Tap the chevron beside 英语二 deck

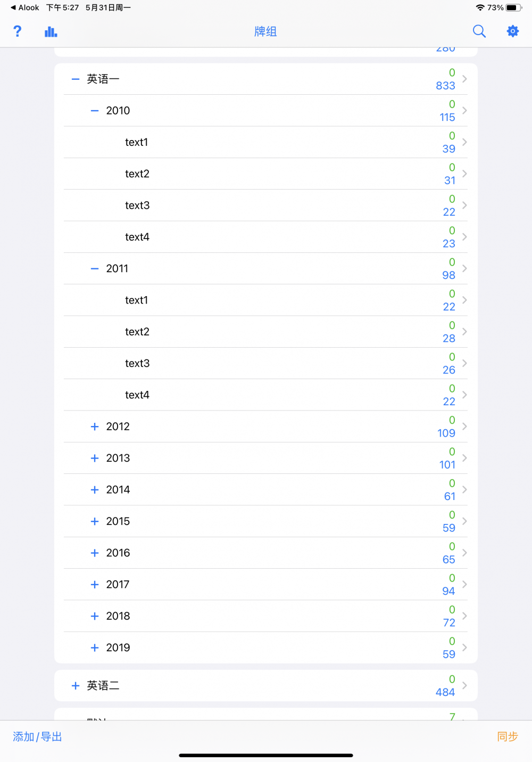click(x=464, y=685)
